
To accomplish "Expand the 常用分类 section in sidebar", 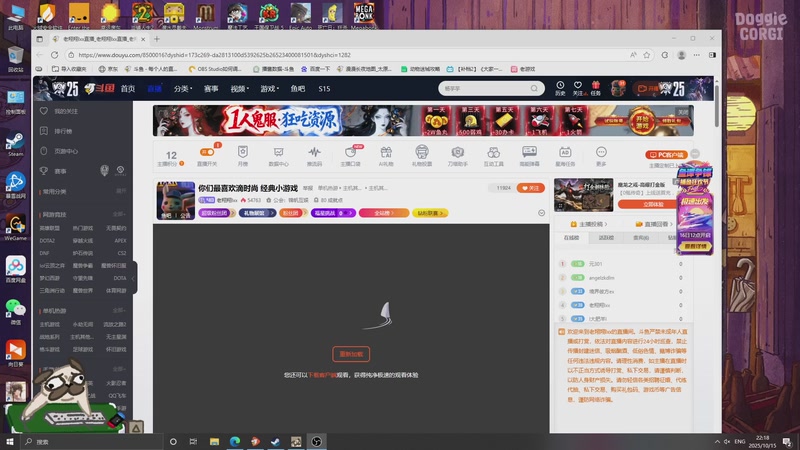I will tap(121, 191).
